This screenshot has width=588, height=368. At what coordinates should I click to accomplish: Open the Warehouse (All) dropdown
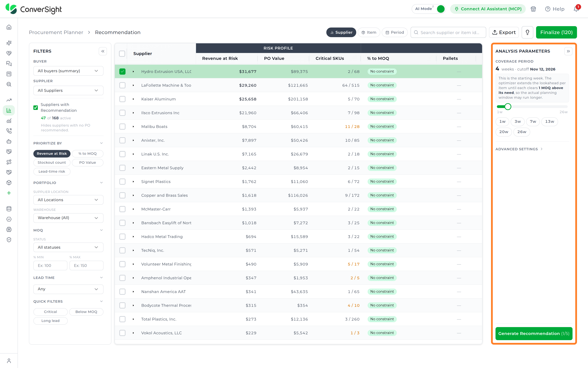pos(68,218)
